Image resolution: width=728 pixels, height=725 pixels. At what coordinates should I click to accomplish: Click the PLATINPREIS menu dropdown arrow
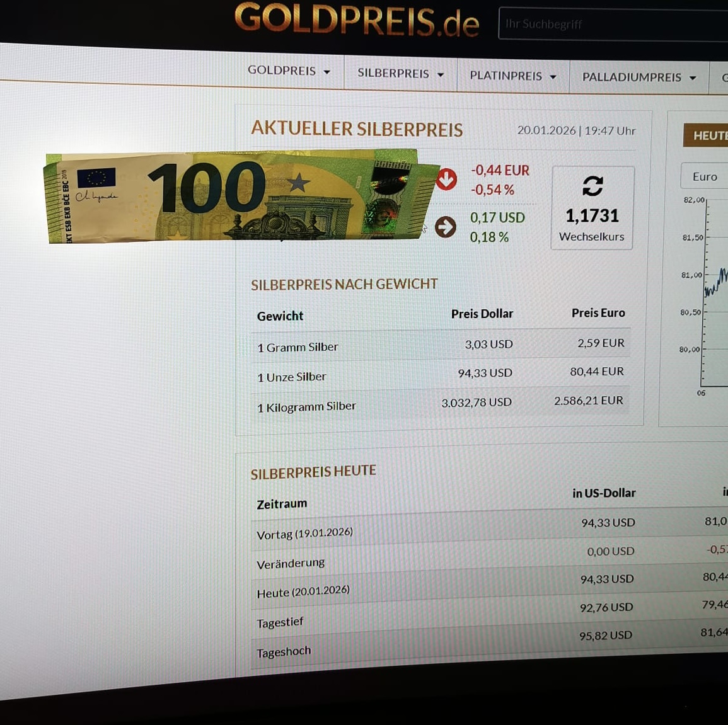coord(553,77)
